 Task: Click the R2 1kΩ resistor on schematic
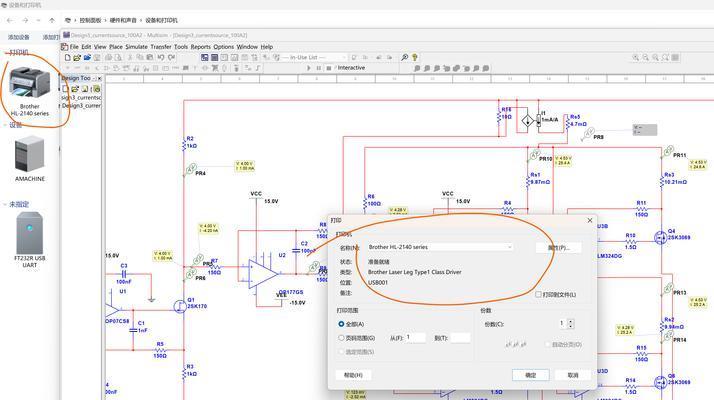(184, 143)
